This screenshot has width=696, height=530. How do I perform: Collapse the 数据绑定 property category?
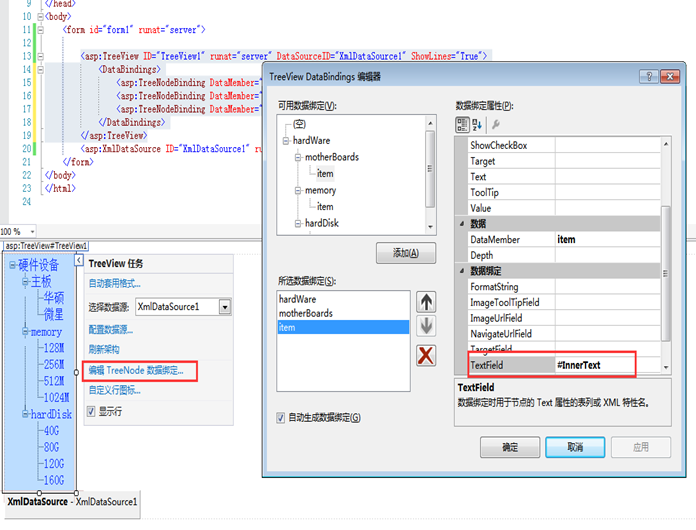pos(462,271)
